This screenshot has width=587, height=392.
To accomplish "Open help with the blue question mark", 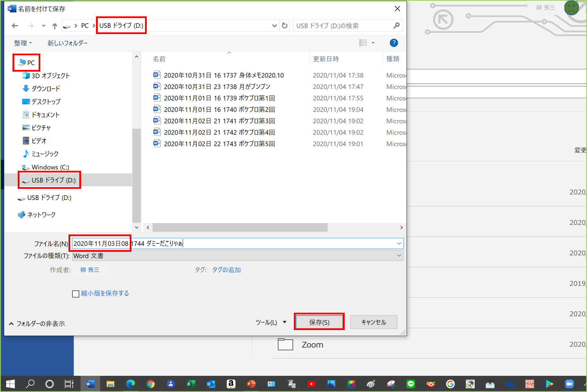I will click(394, 43).
